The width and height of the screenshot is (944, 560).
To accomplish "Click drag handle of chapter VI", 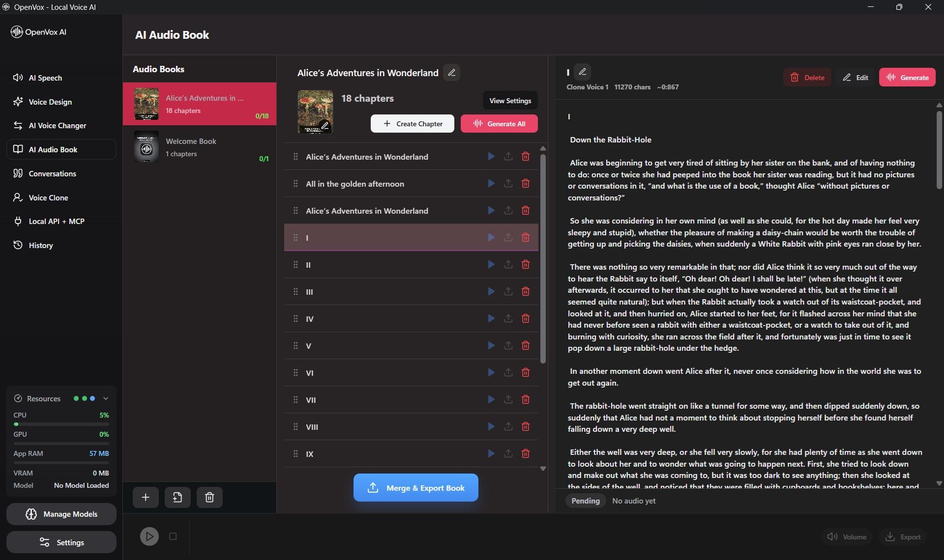I will click(x=295, y=372).
